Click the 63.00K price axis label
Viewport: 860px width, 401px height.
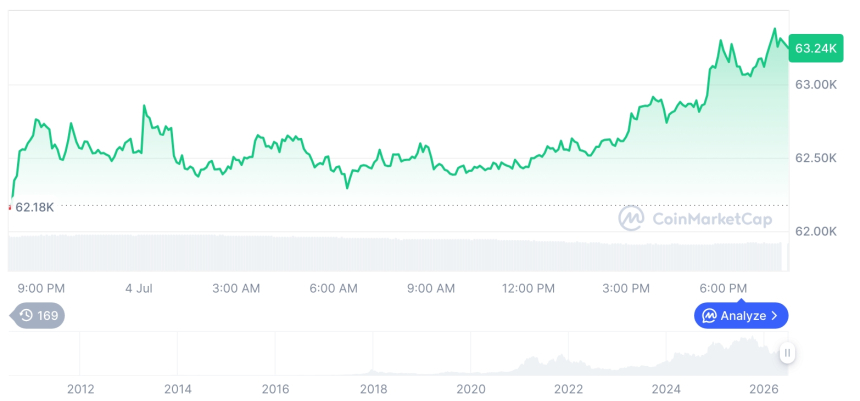[x=816, y=85]
